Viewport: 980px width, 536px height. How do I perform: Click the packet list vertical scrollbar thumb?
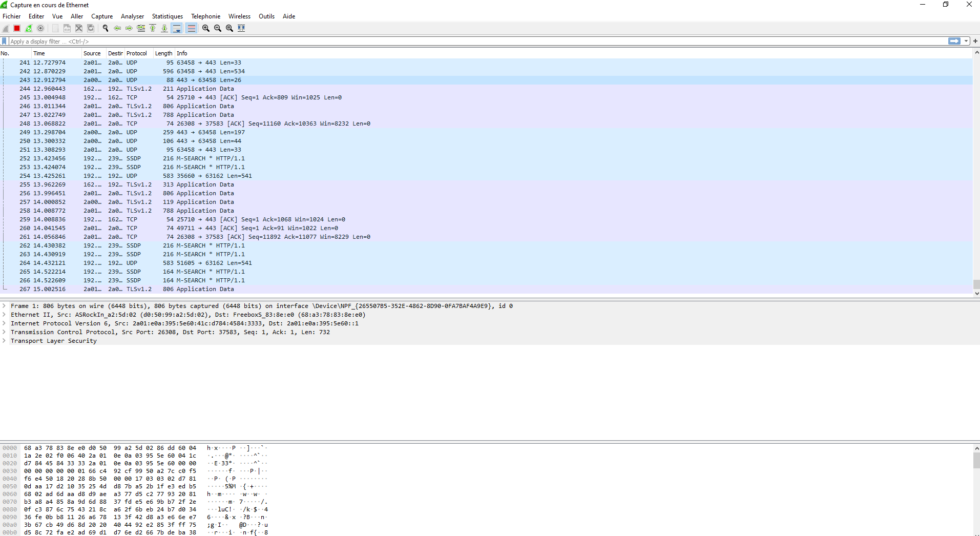[976, 284]
